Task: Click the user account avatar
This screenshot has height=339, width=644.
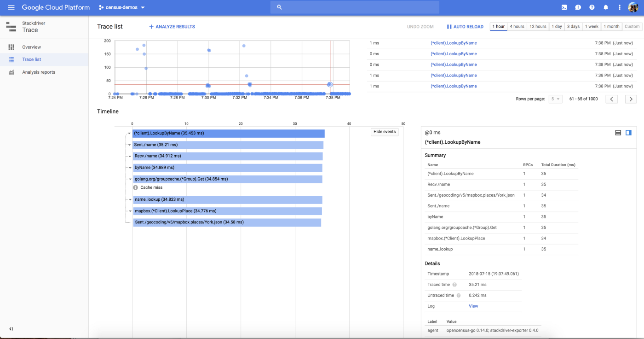Action: pos(633,7)
